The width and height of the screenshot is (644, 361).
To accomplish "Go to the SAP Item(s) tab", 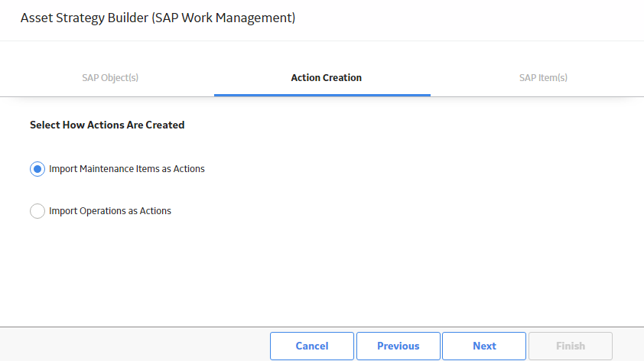I will click(x=543, y=77).
